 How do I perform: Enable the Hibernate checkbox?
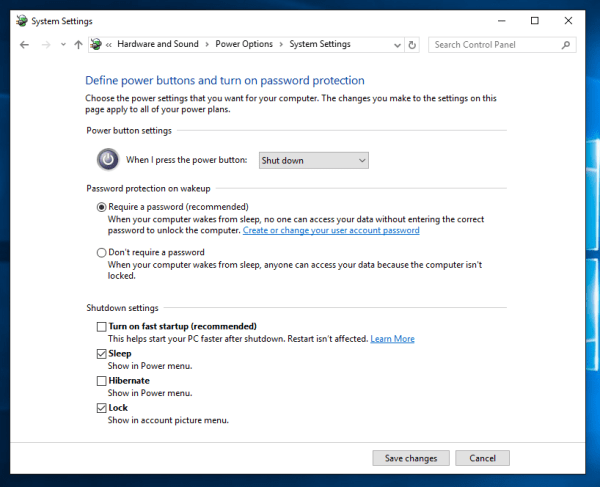coord(101,381)
